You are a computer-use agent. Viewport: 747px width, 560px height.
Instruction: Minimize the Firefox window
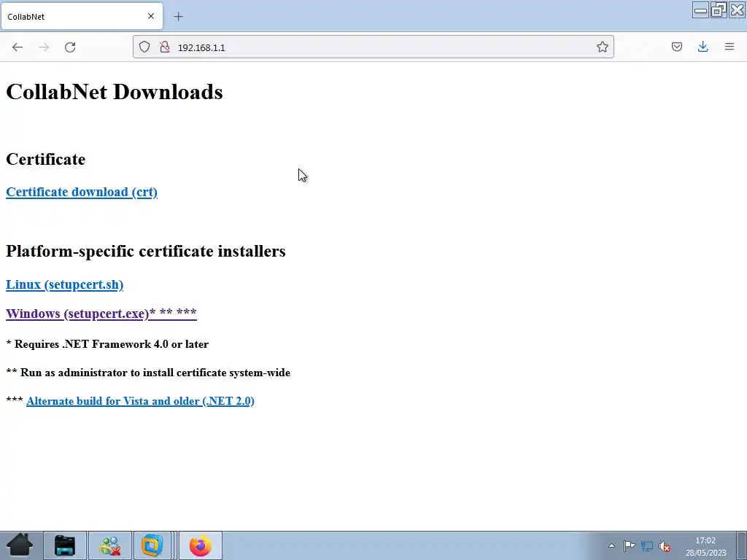pyautogui.click(x=700, y=10)
